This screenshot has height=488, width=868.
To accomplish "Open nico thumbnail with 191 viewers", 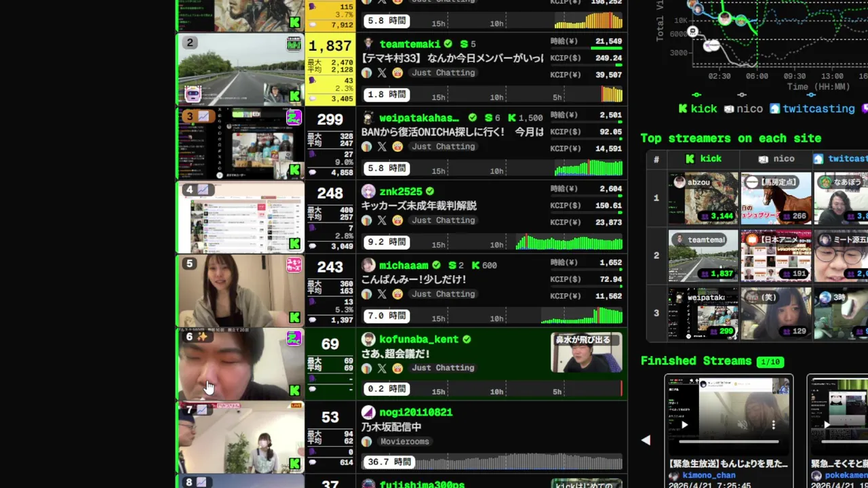I will [x=776, y=256].
